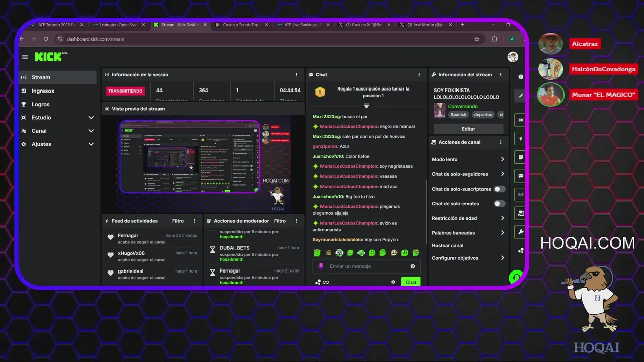Click the green Chat send button

(x=411, y=282)
